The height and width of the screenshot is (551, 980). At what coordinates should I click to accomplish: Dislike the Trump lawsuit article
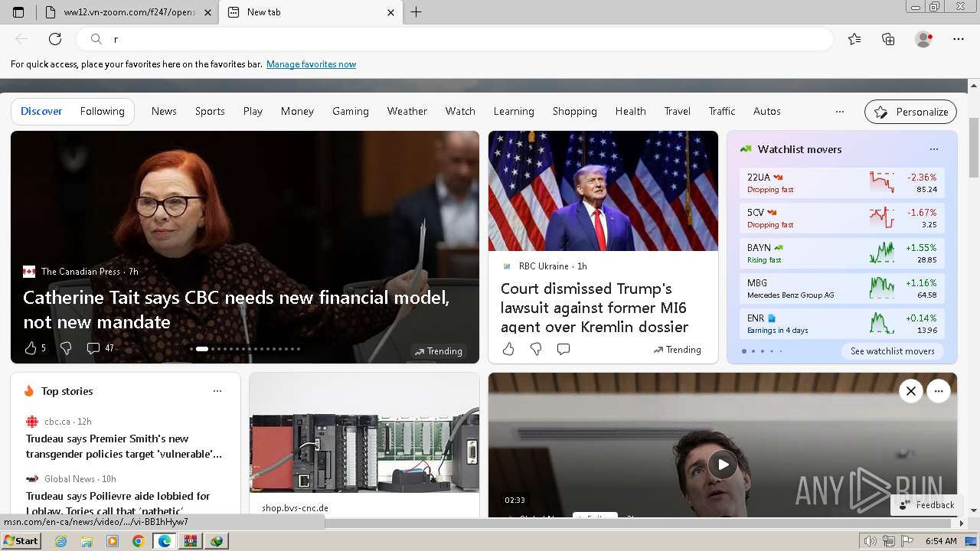[536, 349]
